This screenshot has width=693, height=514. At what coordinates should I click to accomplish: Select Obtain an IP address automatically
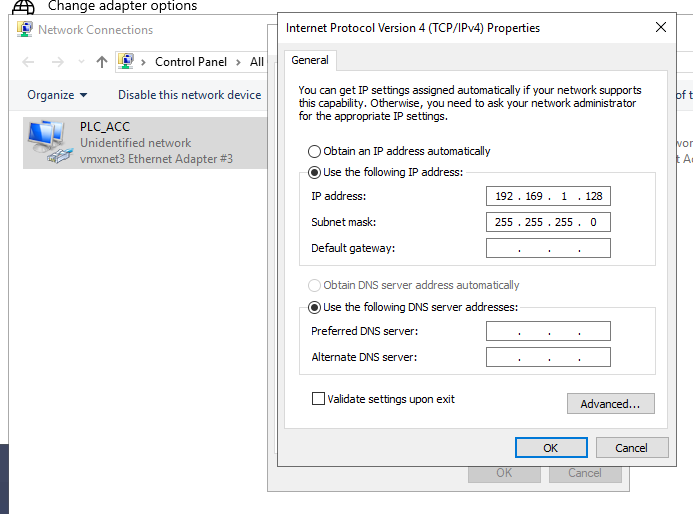pyautogui.click(x=315, y=151)
